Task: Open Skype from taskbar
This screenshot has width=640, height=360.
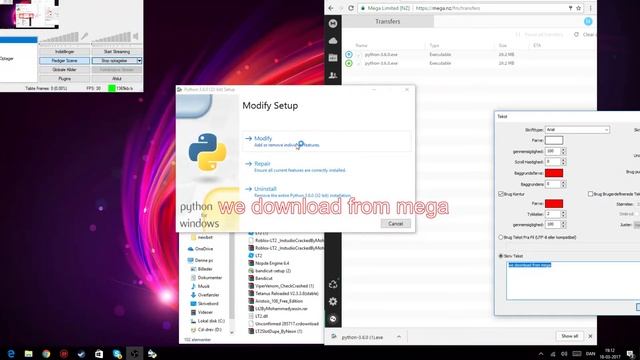Action: [x=117, y=353]
